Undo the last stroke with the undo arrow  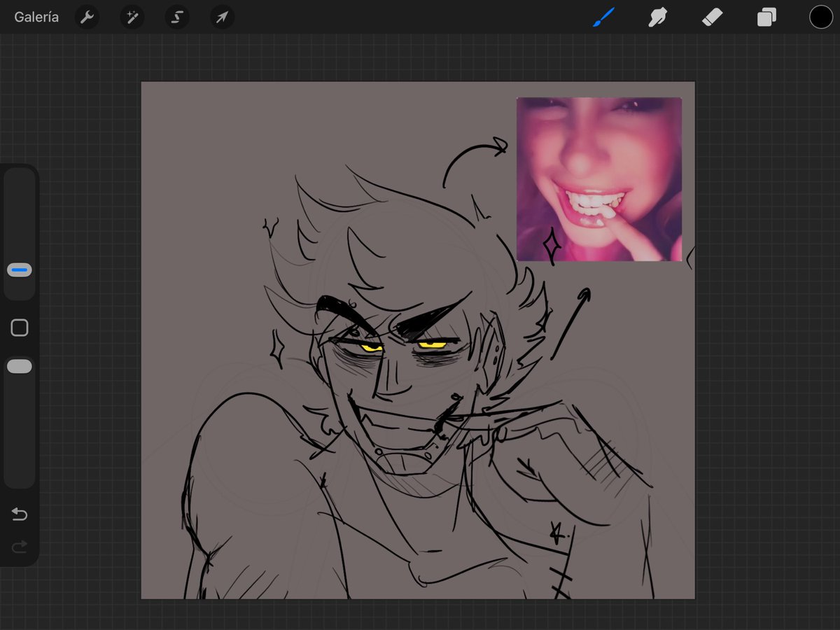[20, 514]
